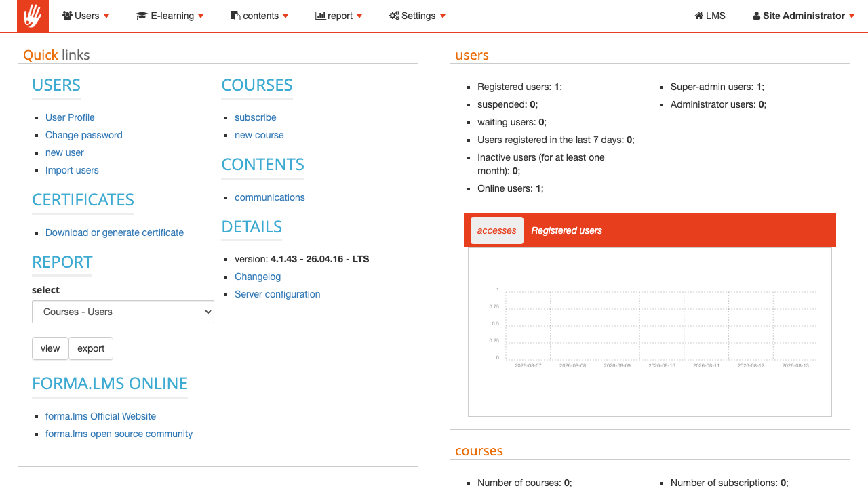Click the CERTIFICATES heading
868x488 pixels.
tap(83, 200)
